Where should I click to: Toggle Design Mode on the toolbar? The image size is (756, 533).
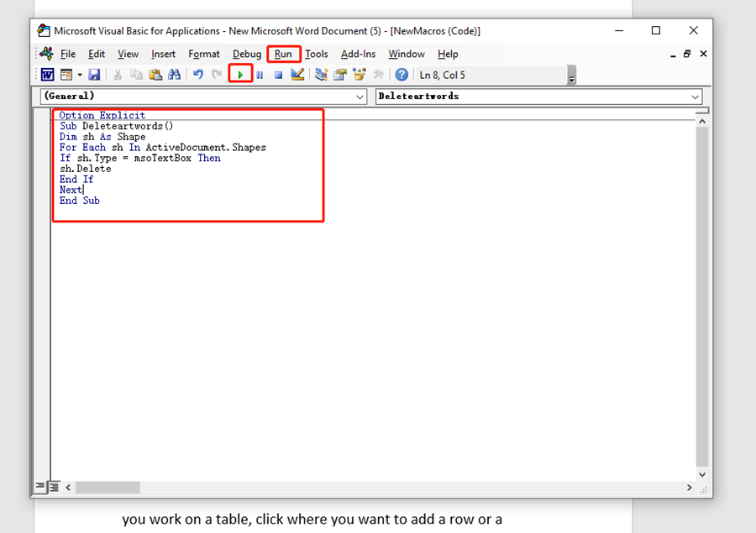click(297, 74)
